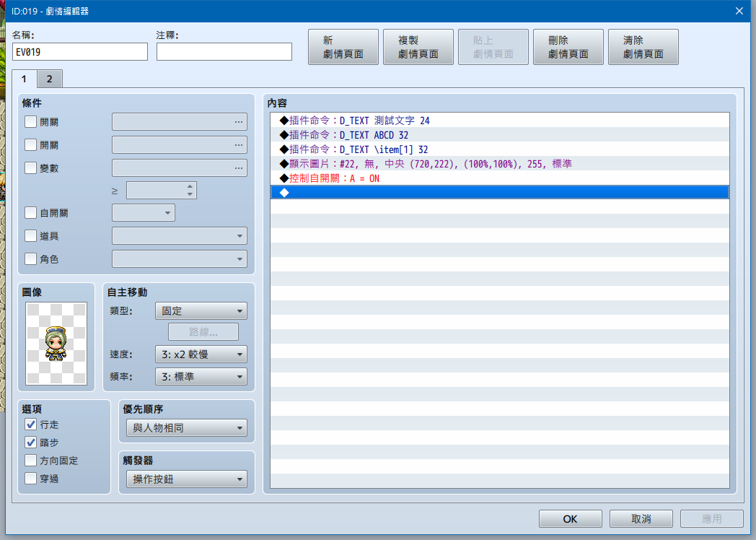Image resolution: width=756 pixels, height=540 pixels.
Task: Select the 顯示圖片 #22 command row
Action: pos(499,164)
